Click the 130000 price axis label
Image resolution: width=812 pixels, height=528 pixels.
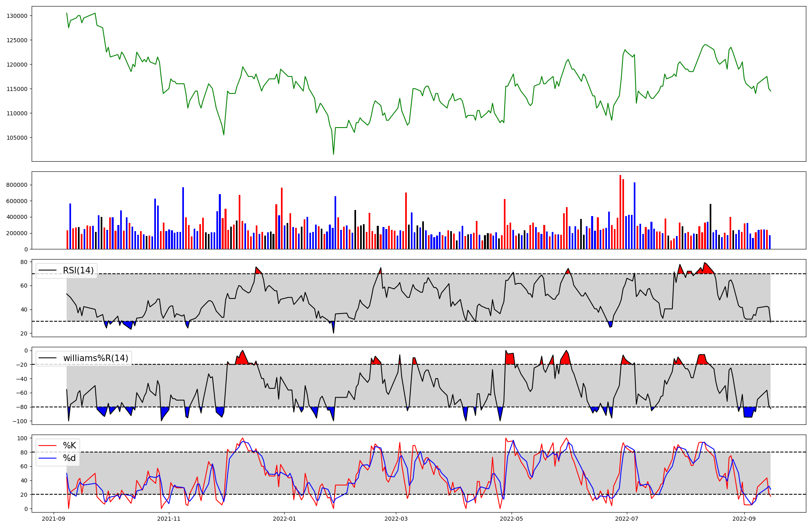pyautogui.click(x=17, y=16)
